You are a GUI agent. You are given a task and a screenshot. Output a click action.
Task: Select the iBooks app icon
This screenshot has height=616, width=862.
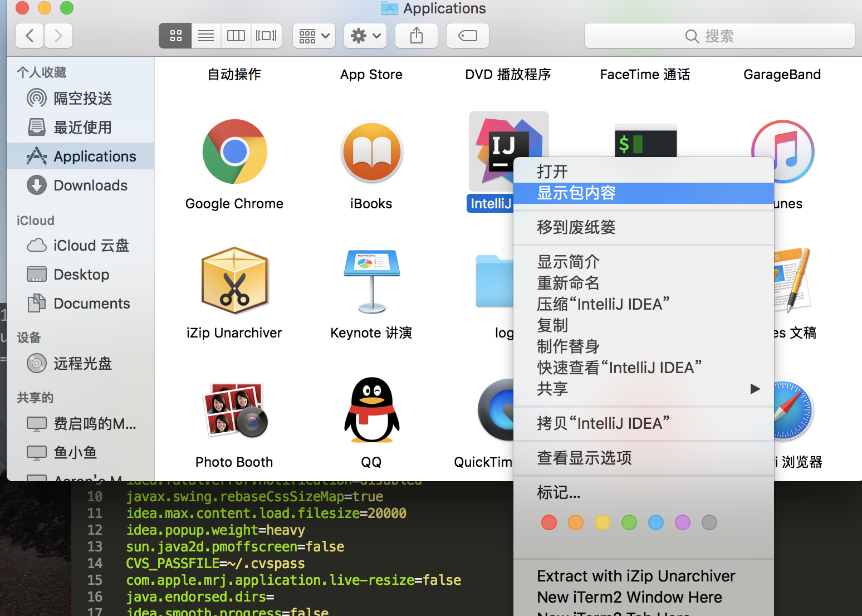371,151
